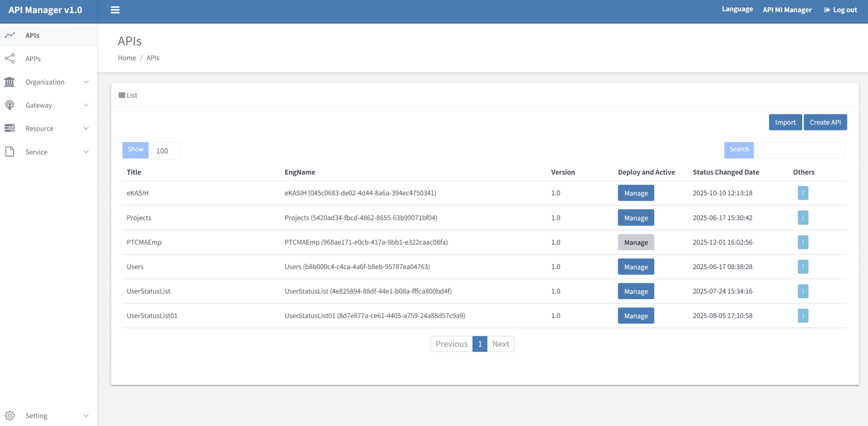Screen dimensions: 868x426
Task: Click the Organization building icon
Action: pos(10,82)
